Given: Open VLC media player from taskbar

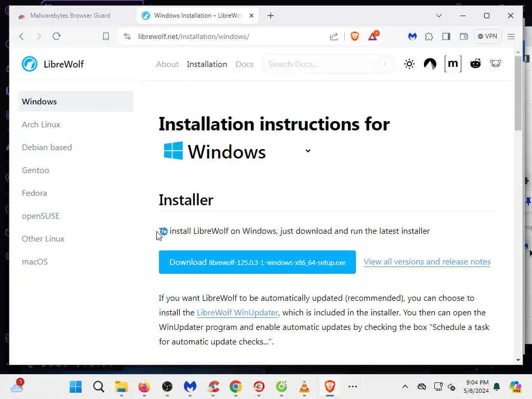Looking at the screenshot, I should pos(304,387).
